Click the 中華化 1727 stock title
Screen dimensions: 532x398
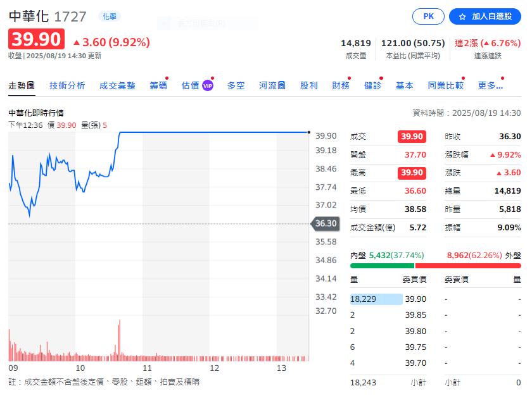click(x=47, y=16)
